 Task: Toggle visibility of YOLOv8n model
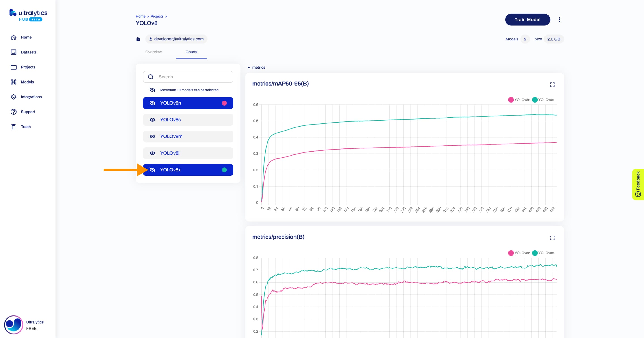[x=153, y=103]
